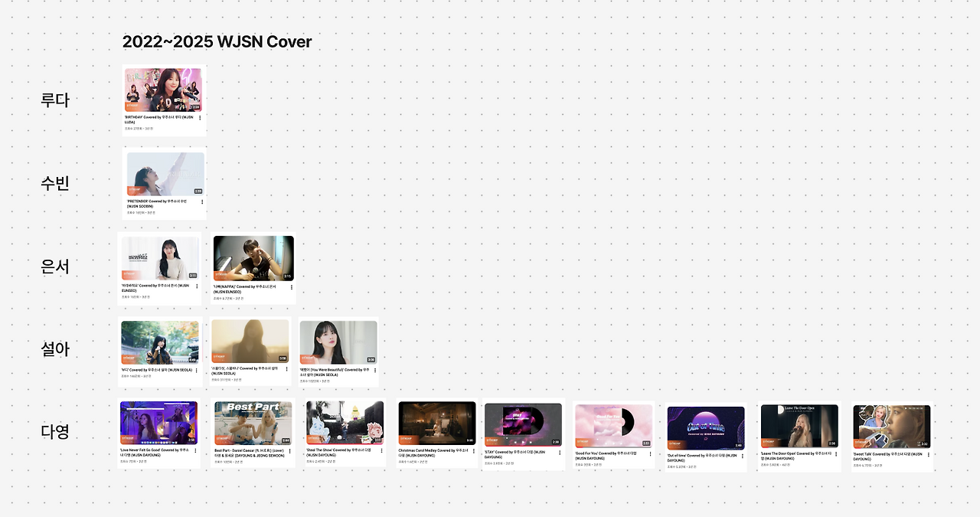This screenshot has height=517, width=980.
Task: Open the more menu on 'Sweet Talk' cover
Action: tap(929, 456)
